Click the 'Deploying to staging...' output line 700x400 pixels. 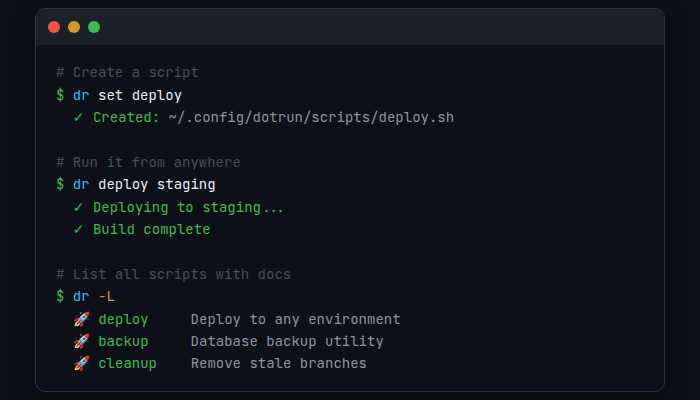pos(188,207)
